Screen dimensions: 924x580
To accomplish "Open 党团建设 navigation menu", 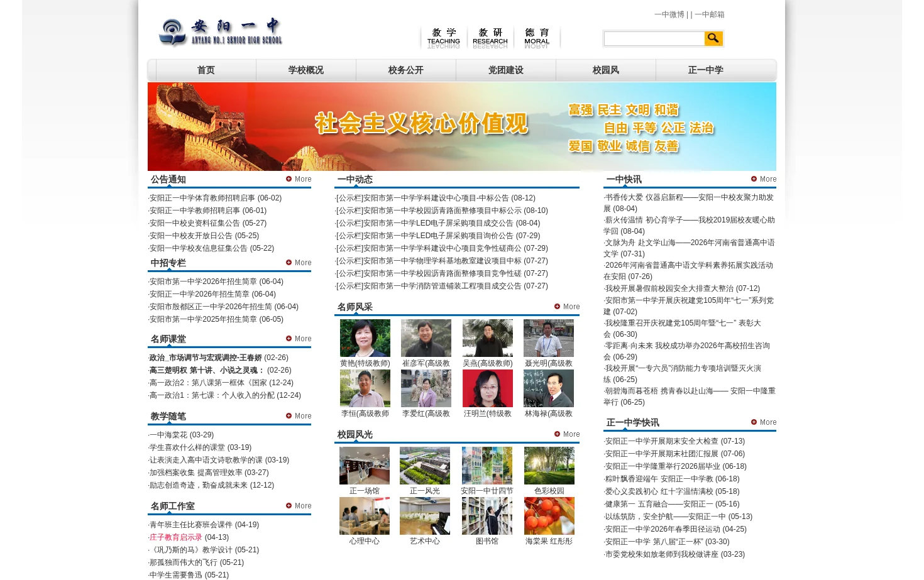I will tap(506, 70).
